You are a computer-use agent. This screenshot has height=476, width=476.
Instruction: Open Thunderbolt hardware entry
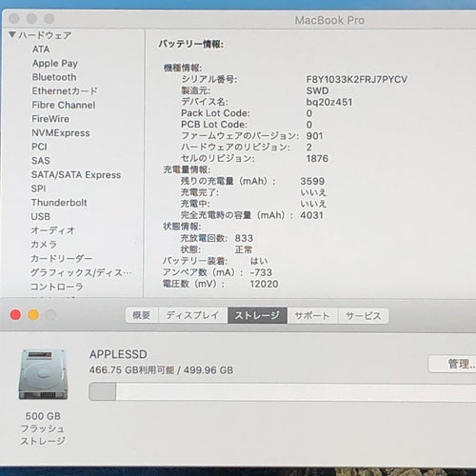[x=59, y=203]
